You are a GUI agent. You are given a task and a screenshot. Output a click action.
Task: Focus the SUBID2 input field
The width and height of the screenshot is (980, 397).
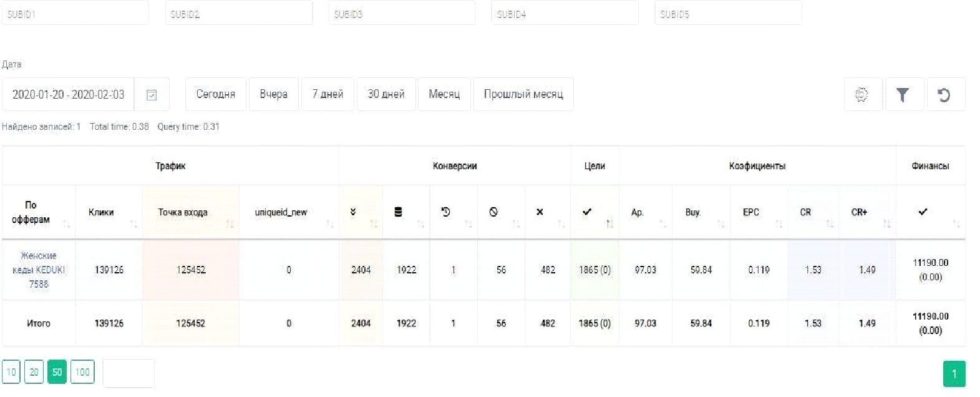[239, 13]
